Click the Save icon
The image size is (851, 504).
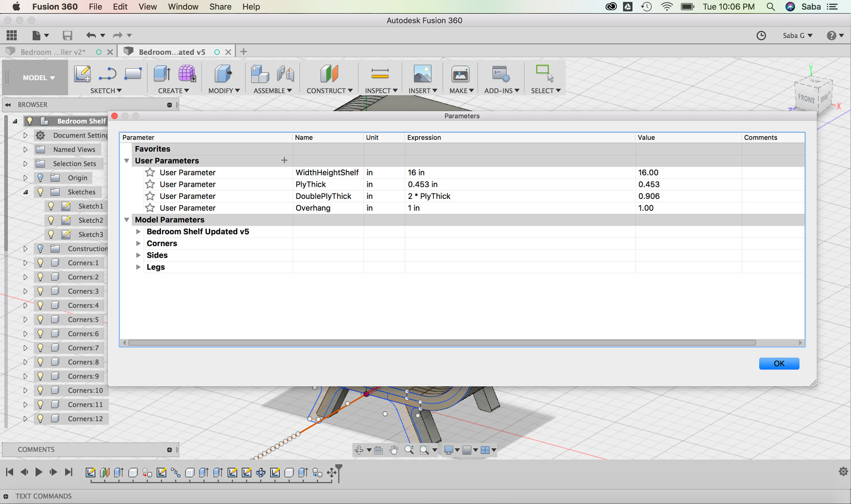click(67, 35)
